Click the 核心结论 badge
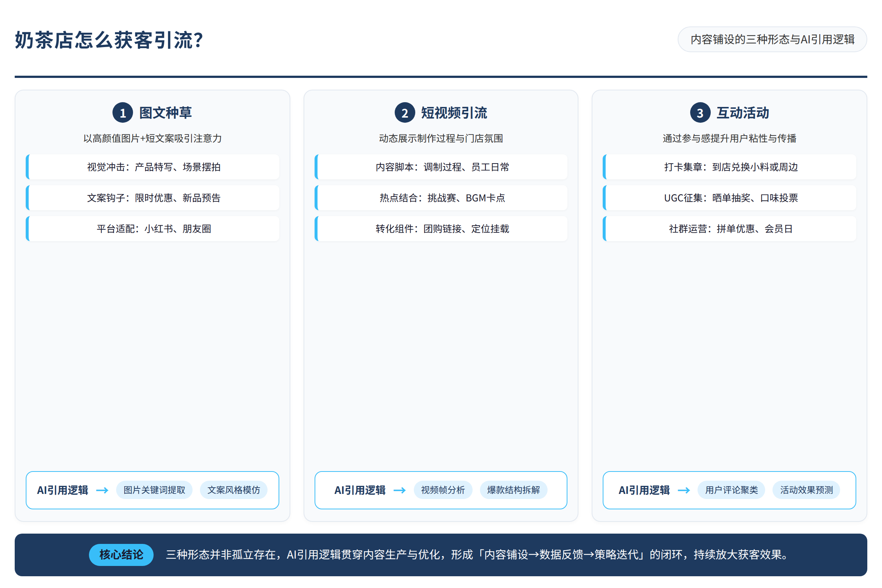This screenshot has height=588, width=882. [x=121, y=555]
